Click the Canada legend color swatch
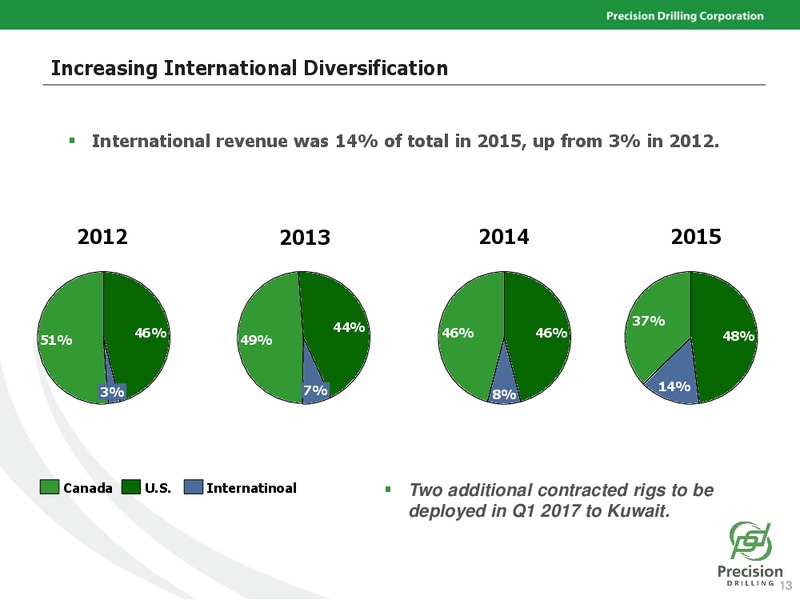Screen dimensions: 800x600 [49, 487]
